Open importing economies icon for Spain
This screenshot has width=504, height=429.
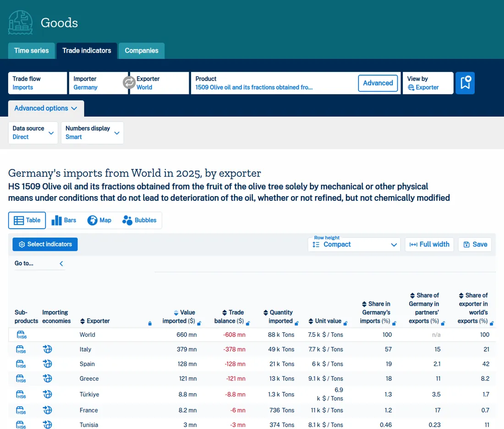point(48,364)
